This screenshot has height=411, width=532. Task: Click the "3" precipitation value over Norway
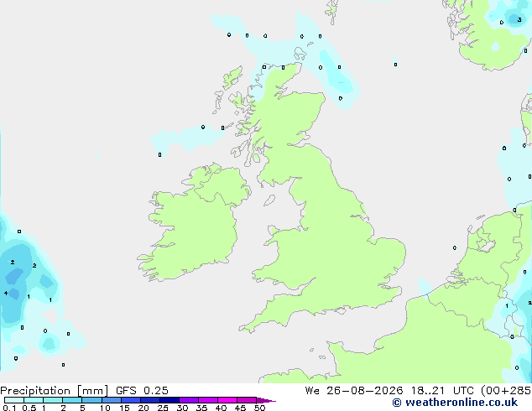click(x=519, y=20)
